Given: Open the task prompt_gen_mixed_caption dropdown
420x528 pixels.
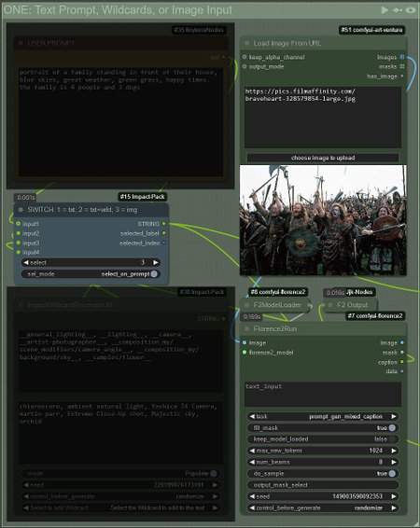Looking at the screenshot, I should click(323, 417).
